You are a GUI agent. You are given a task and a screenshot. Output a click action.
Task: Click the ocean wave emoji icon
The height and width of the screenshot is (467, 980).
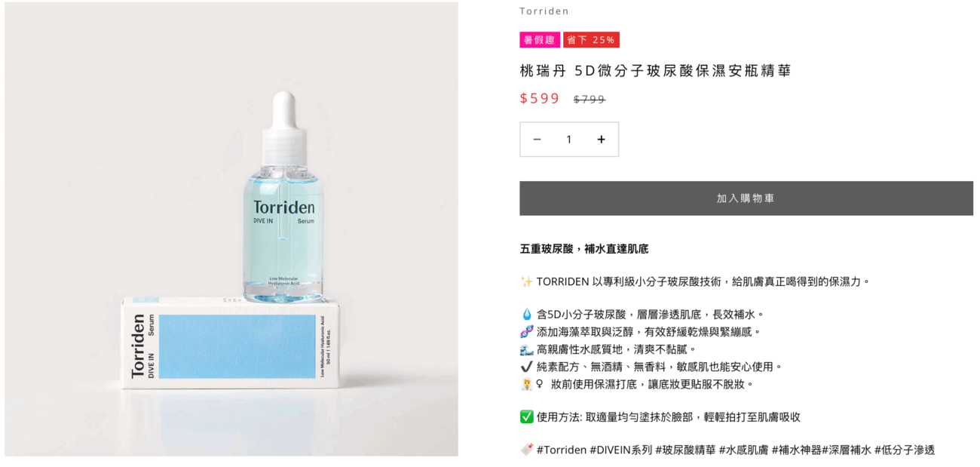(x=527, y=349)
